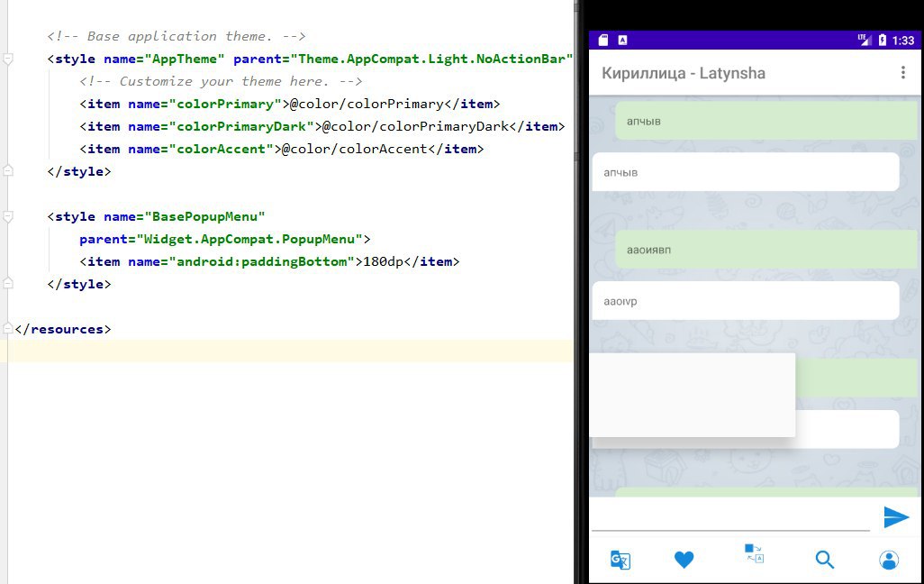The width and height of the screenshot is (924, 584).
Task: Tap the keyboard 'A' status bar icon
Action: (x=623, y=41)
